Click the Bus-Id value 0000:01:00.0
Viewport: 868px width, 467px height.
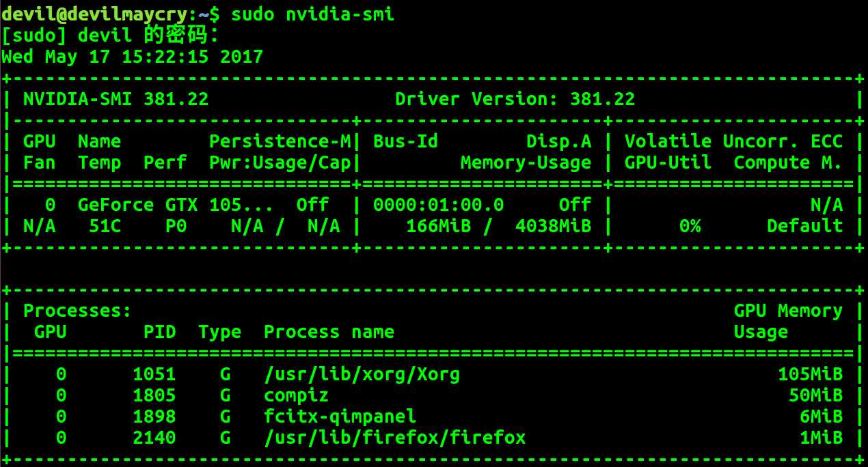438,205
